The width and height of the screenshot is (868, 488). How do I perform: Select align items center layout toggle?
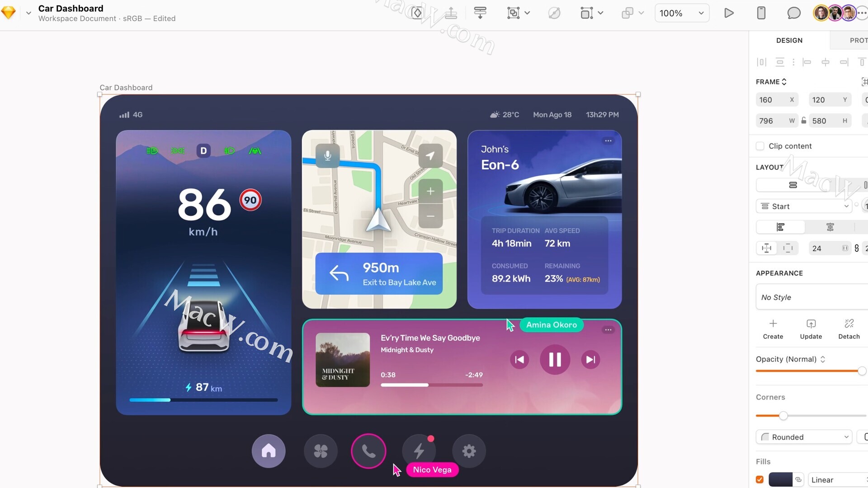click(x=830, y=227)
